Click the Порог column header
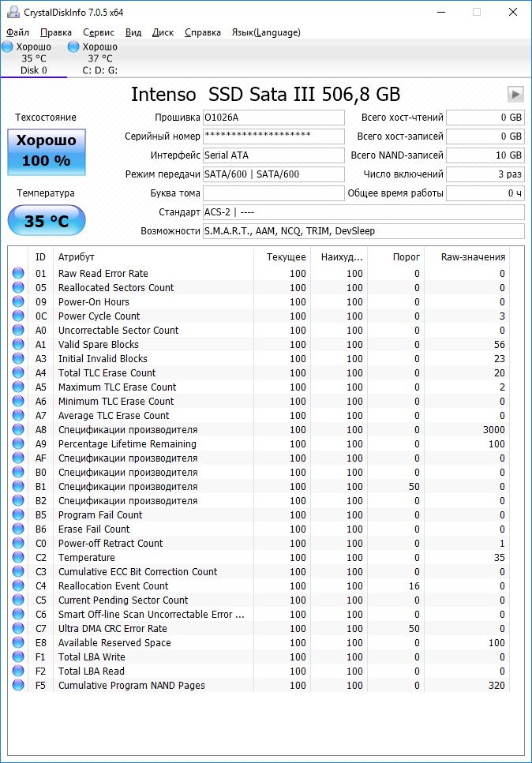 [x=396, y=257]
